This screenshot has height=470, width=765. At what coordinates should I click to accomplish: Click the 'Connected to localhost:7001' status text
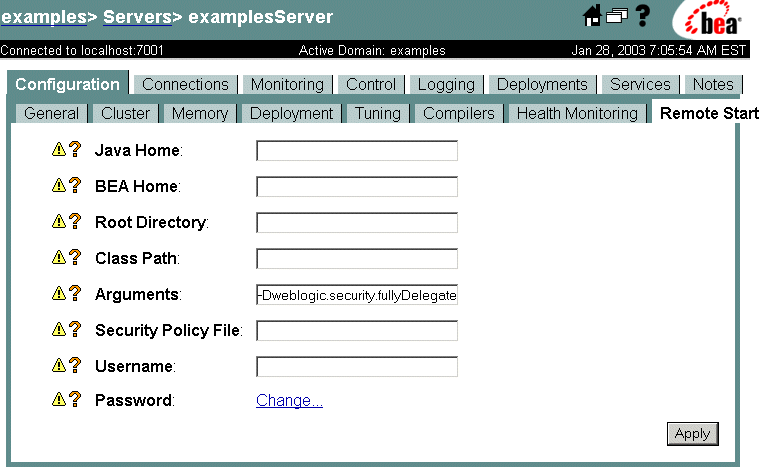(x=82, y=50)
